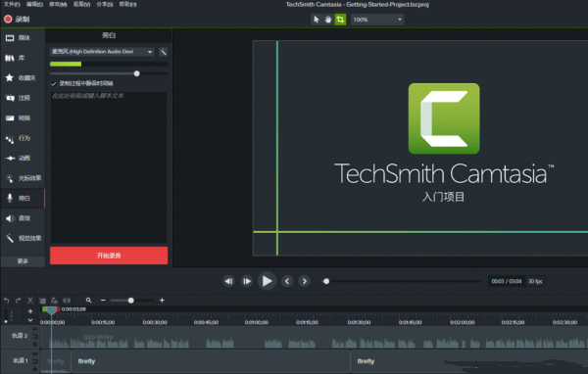Open the 100% canvas zoom dropdown
The height and width of the screenshot is (374, 588).
pos(377,20)
